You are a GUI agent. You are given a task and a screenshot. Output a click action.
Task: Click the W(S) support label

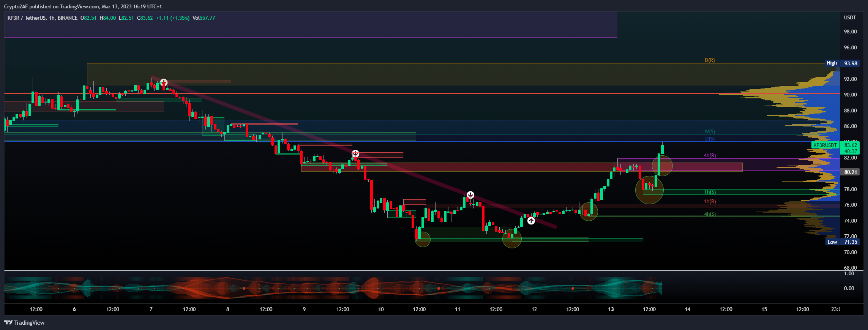710,131
